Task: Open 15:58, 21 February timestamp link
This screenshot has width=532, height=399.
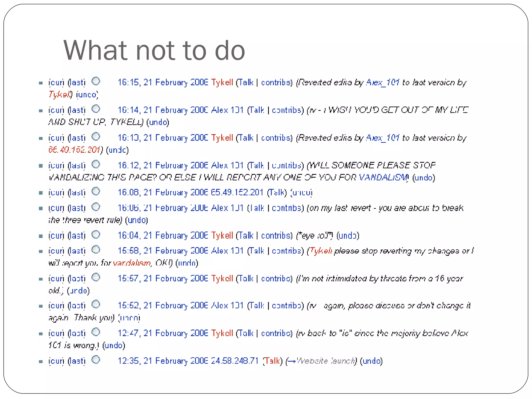Action: pyautogui.click(x=163, y=251)
